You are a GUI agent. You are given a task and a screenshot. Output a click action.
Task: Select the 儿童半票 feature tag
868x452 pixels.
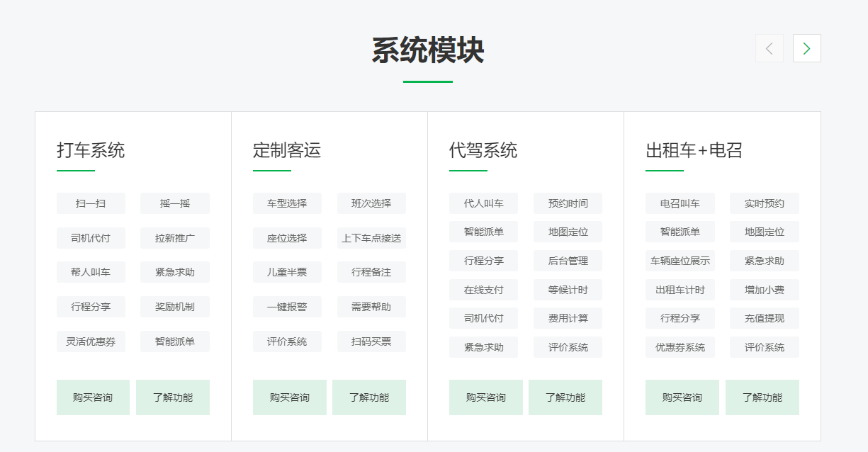(288, 271)
